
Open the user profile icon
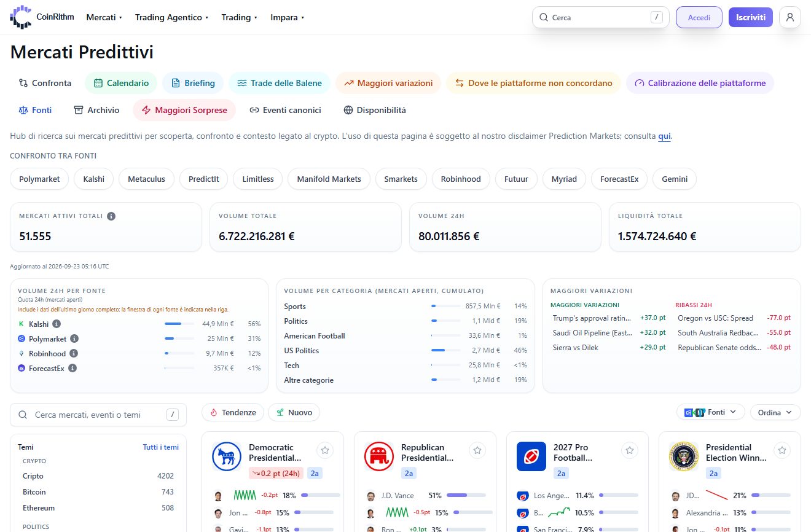pyautogui.click(x=789, y=17)
